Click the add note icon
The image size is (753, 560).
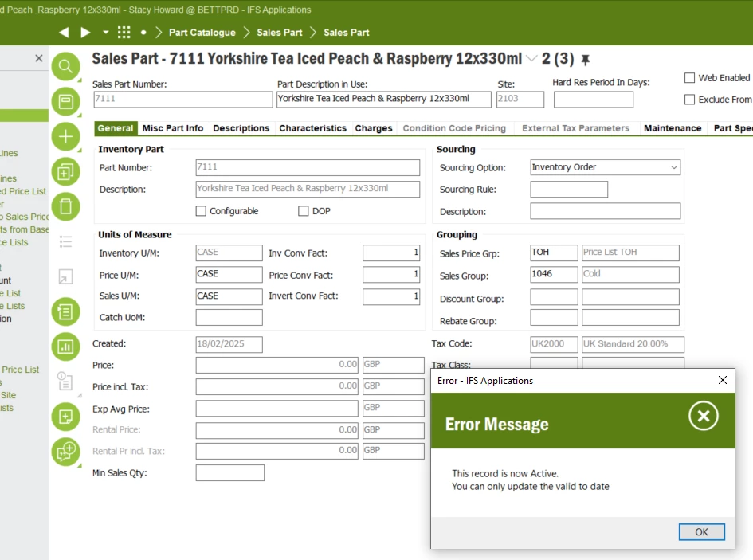coord(66,417)
